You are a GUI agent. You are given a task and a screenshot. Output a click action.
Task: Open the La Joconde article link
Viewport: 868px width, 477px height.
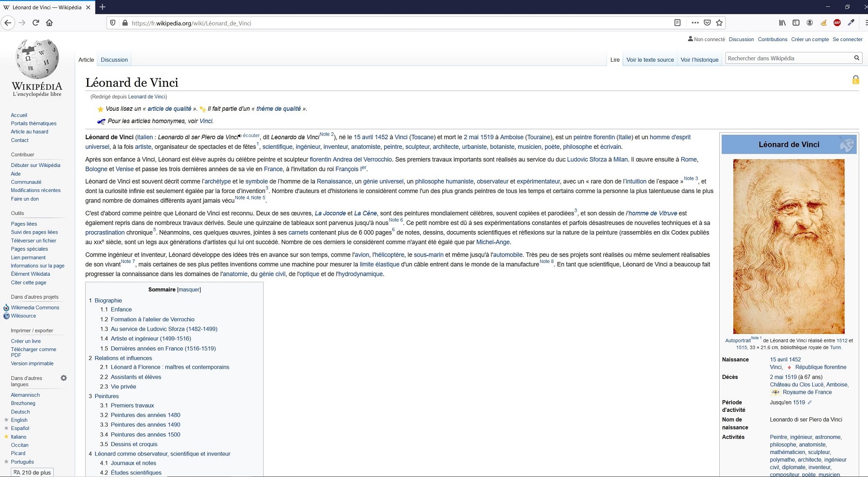[x=330, y=213]
